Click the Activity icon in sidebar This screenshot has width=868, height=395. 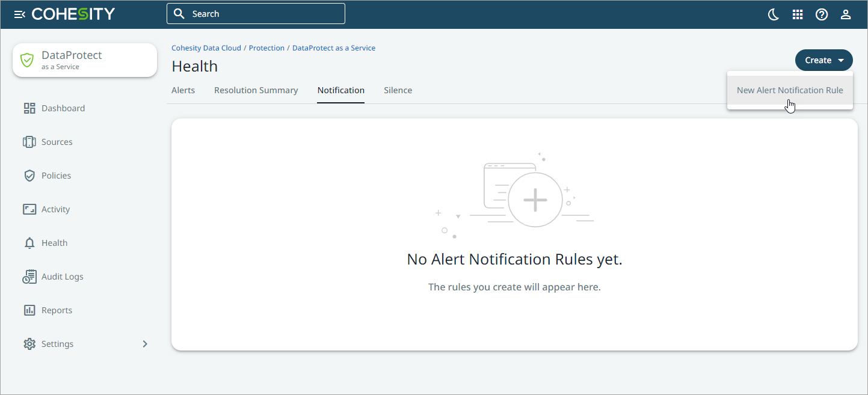29,209
